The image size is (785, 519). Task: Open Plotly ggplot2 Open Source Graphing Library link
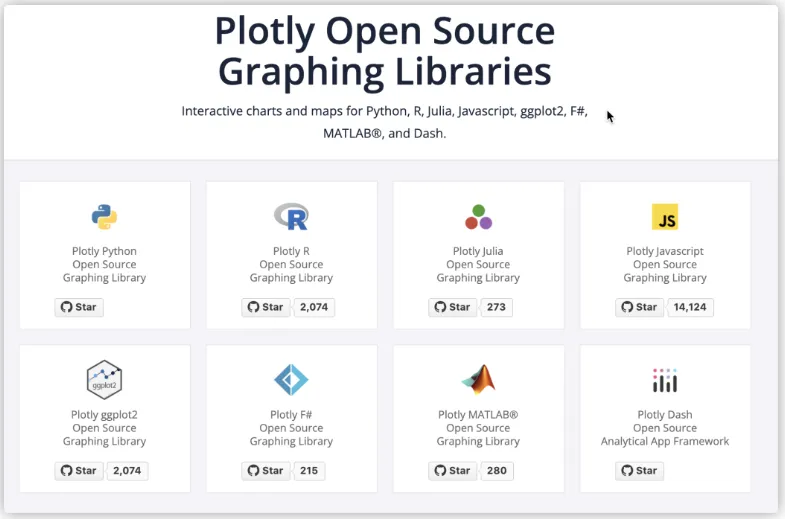coord(104,428)
